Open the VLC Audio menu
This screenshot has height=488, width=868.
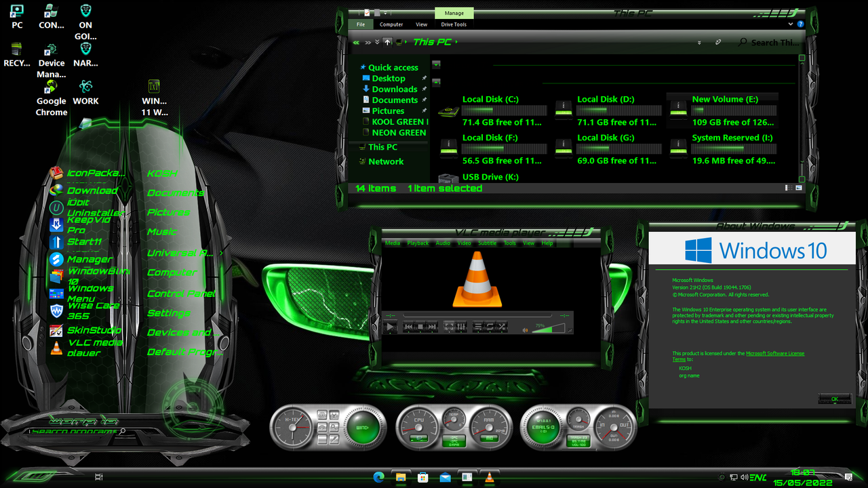click(x=443, y=243)
